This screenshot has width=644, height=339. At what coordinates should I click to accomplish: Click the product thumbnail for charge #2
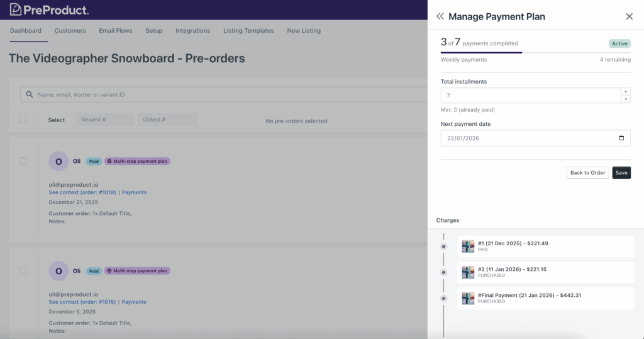pos(468,272)
